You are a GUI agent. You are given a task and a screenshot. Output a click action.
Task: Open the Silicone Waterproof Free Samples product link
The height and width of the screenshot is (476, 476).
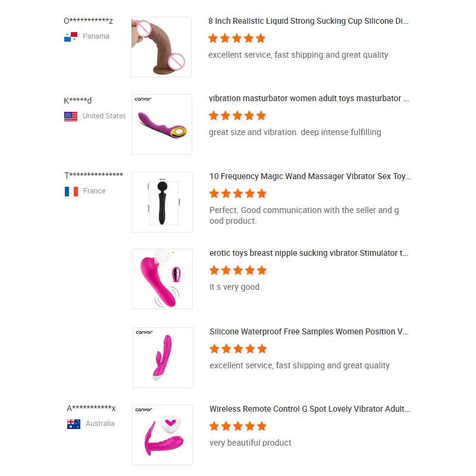[x=309, y=331]
